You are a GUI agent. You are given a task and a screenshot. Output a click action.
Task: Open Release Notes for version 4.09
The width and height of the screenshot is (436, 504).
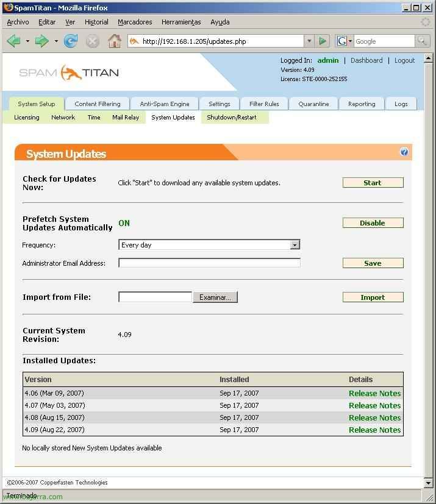click(x=374, y=430)
